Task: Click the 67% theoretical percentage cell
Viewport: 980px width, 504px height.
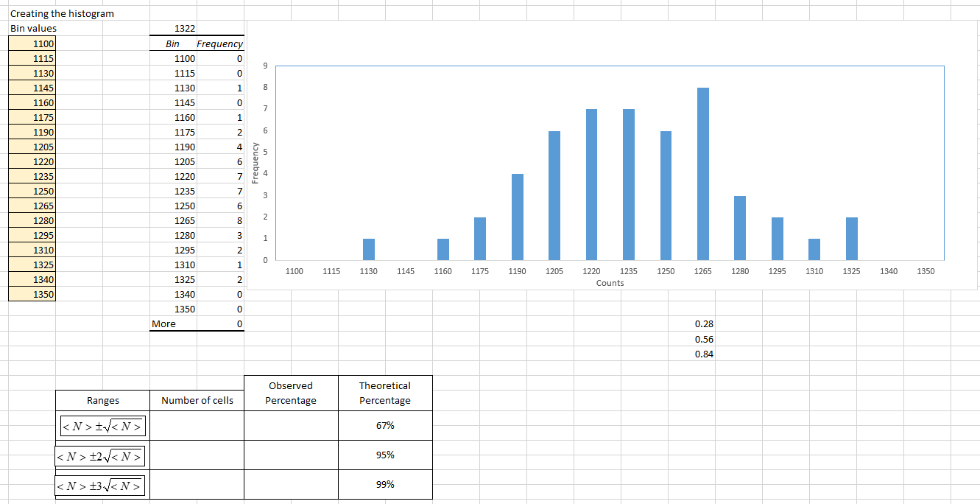Action: pyautogui.click(x=384, y=425)
